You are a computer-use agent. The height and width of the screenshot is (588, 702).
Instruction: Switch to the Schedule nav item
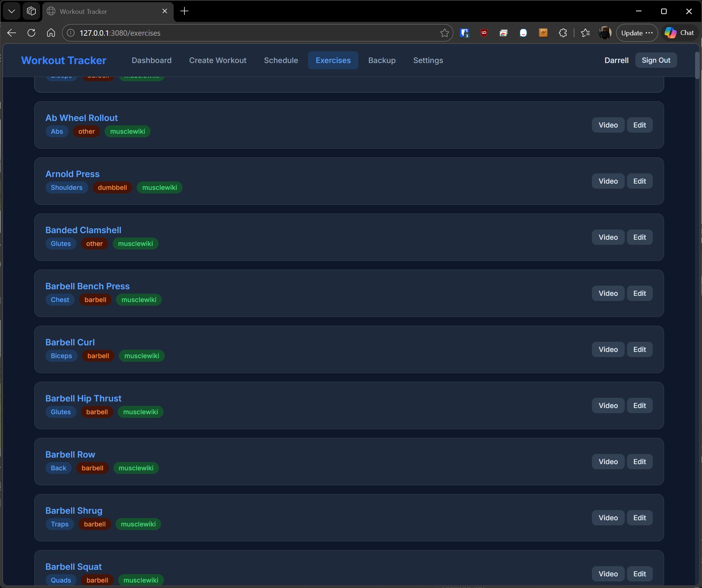point(281,60)
